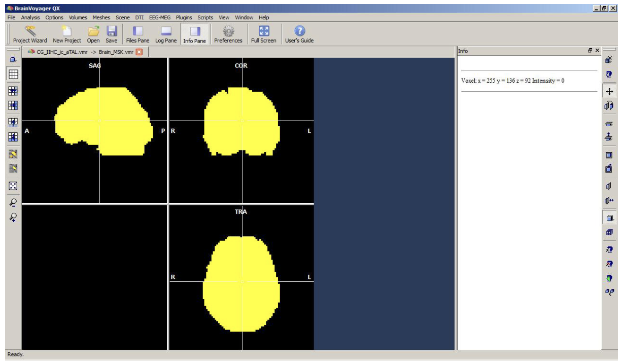
Task: Toggle the Files Pane
Action: (x=138, y=34)
